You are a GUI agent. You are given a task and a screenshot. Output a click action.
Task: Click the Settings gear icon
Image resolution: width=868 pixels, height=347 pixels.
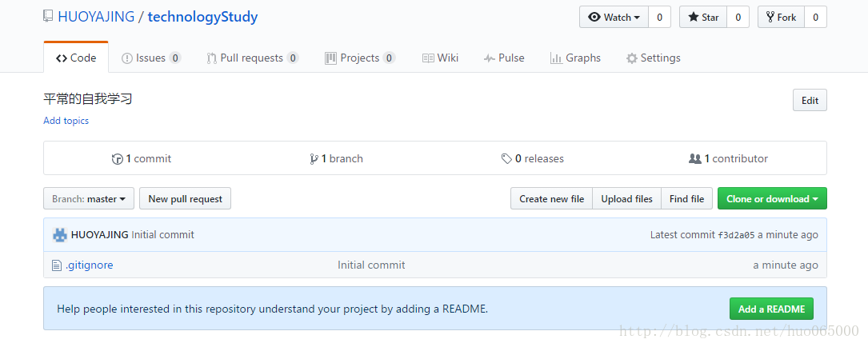[x=632, y=58]
